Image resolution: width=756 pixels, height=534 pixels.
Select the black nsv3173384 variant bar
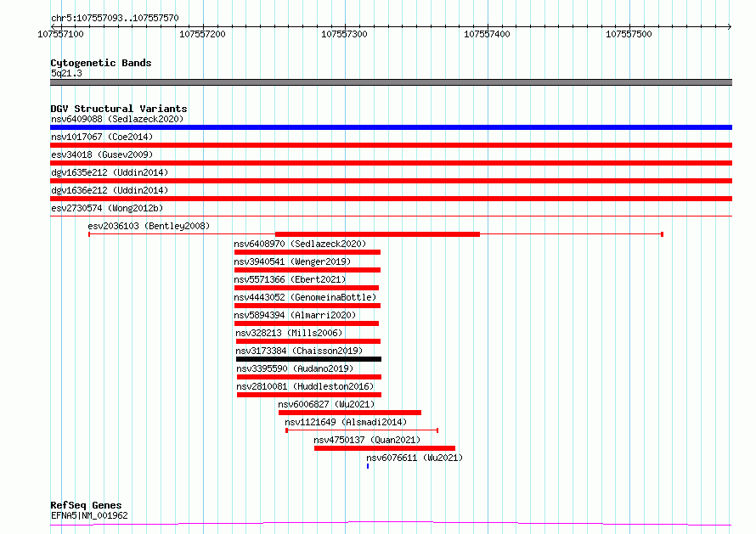click(x=308, y=359)
